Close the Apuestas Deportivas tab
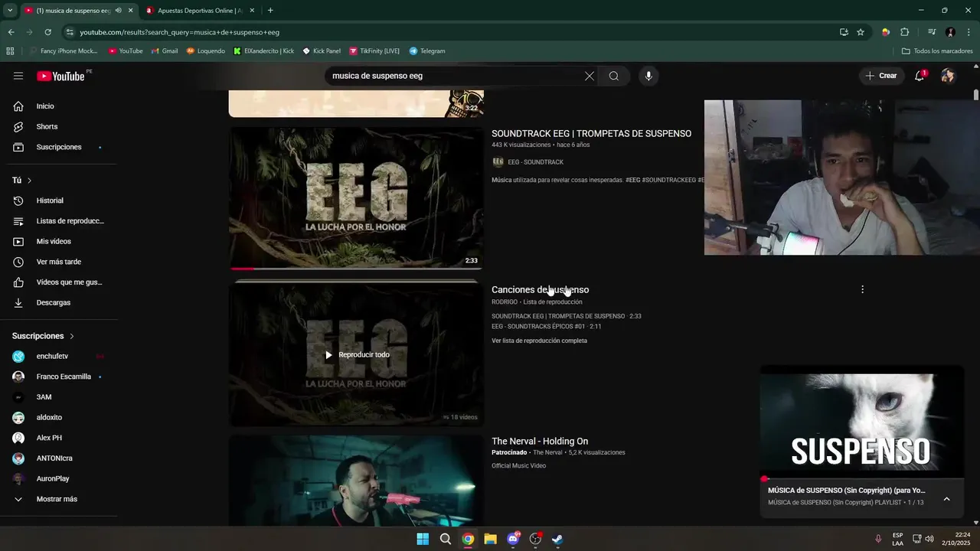The image size is (980, 551). click(252, 11)
